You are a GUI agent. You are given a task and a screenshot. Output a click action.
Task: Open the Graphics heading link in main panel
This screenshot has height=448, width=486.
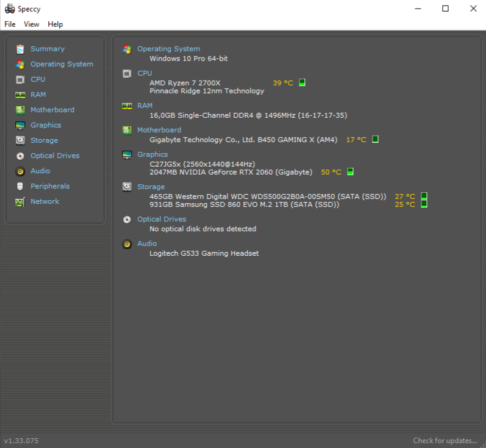(152, 154)
